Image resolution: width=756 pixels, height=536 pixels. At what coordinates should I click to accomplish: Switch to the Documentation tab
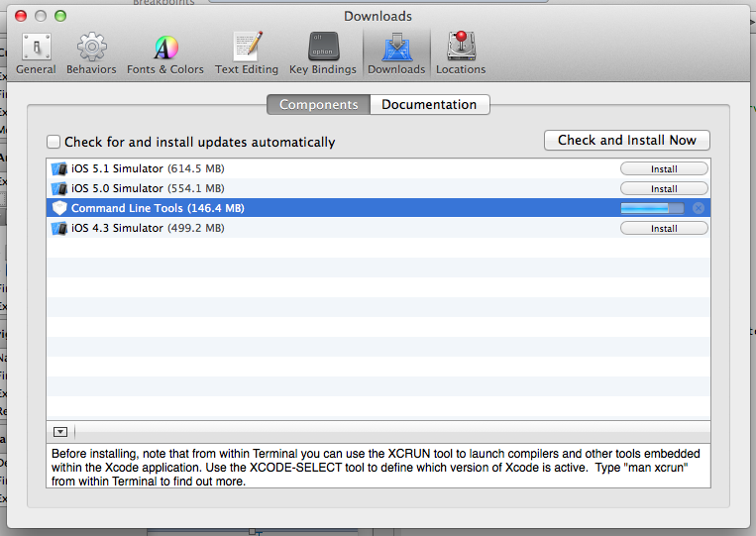coord(429,105)
